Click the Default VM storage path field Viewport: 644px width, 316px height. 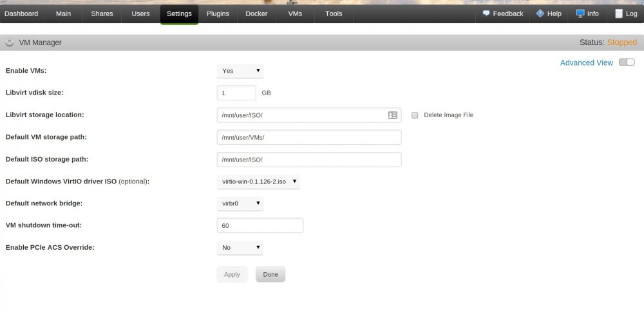309,138
